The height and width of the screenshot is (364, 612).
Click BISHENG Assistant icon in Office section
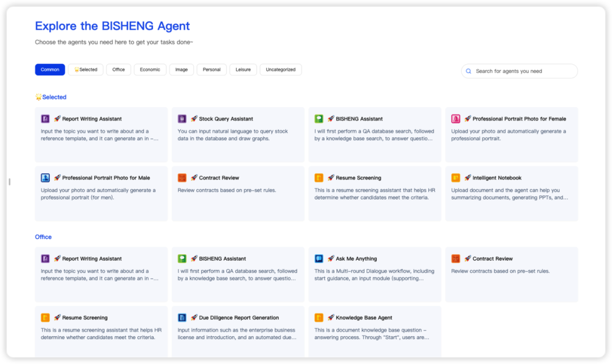tap(182, 258)
